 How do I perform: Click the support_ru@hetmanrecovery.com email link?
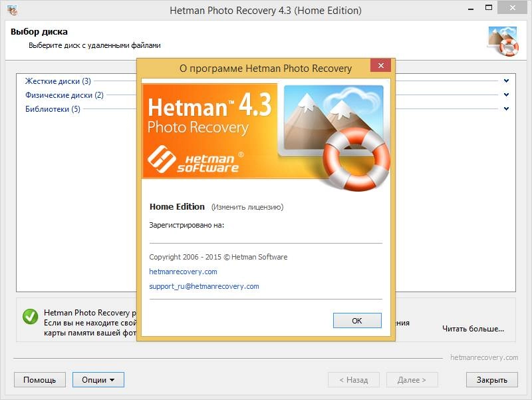204,286
